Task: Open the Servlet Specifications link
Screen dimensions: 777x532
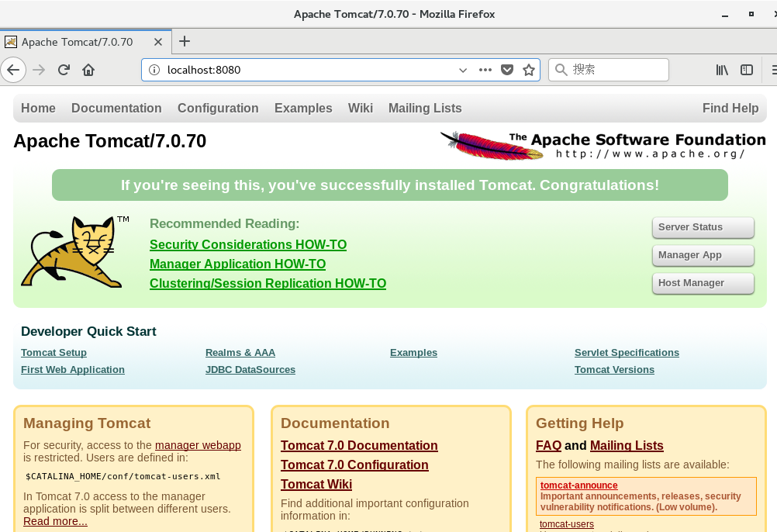Action: (x=627, y=352)
